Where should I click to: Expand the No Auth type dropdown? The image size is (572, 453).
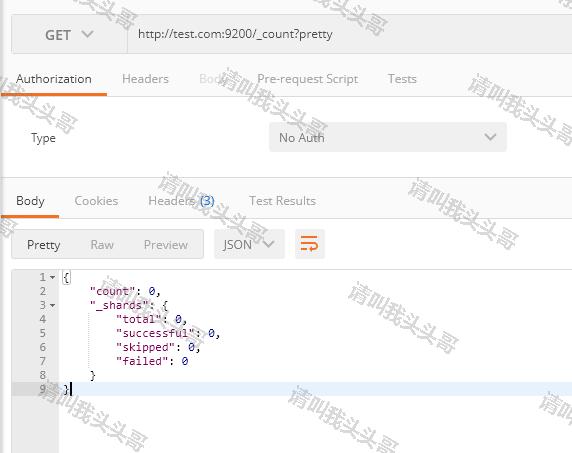tap(387, 138)
